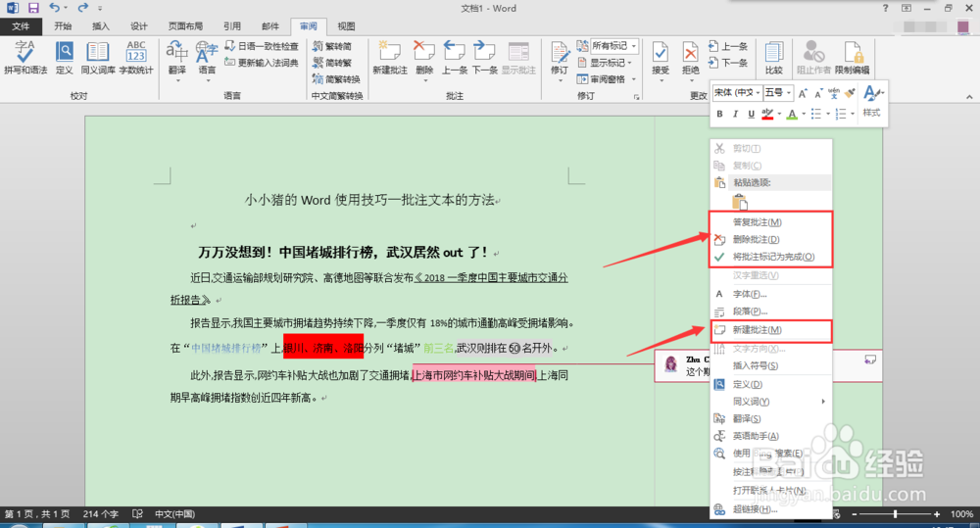The width and height of the screenshot is (980, 528).
Task: Open font color dropdown arrow in mini toolbar
Action: click(804, 114)
